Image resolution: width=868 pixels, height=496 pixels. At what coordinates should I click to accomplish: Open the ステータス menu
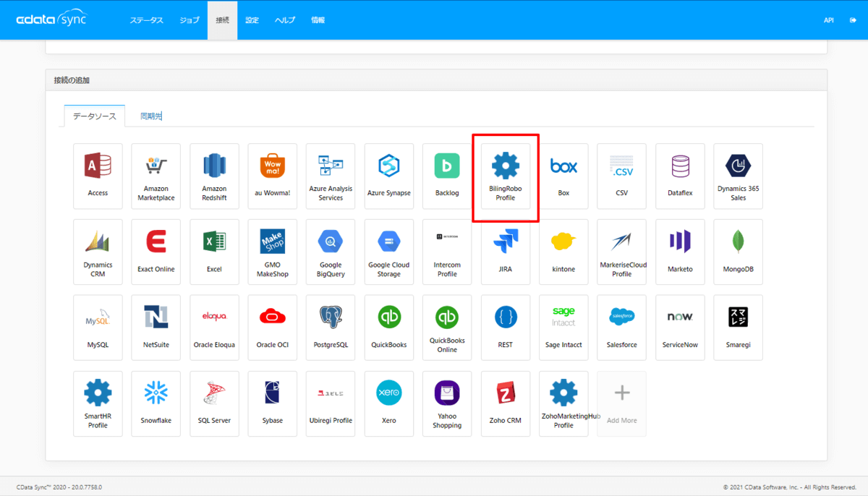[147, 20]
